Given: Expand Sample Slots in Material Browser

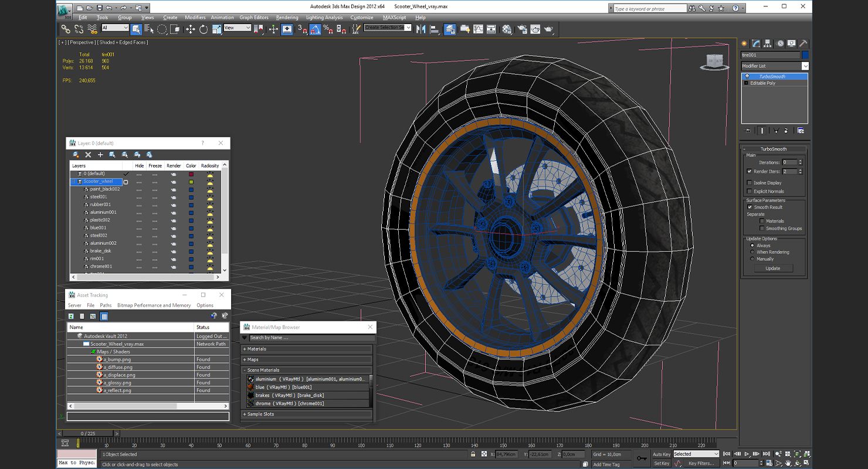Looking at the screenshot, I should 308,414.
